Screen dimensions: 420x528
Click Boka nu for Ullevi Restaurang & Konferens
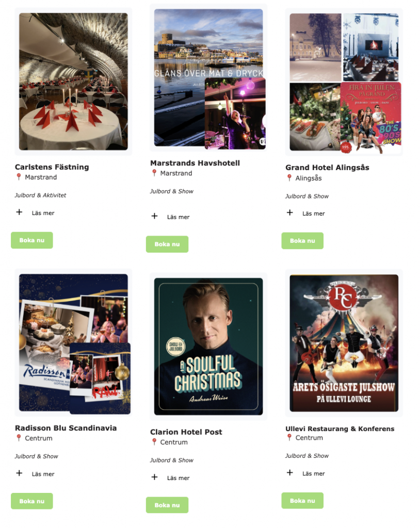[302, 500]
